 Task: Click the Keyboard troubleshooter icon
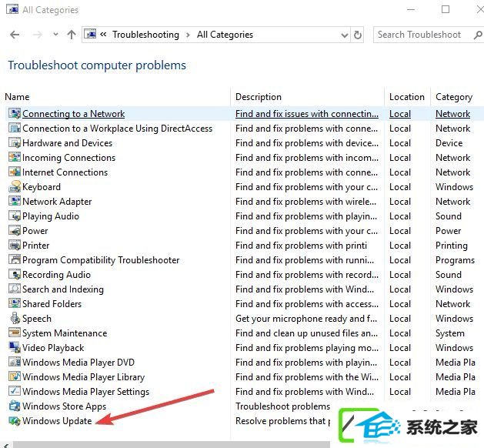pos(15,187)
